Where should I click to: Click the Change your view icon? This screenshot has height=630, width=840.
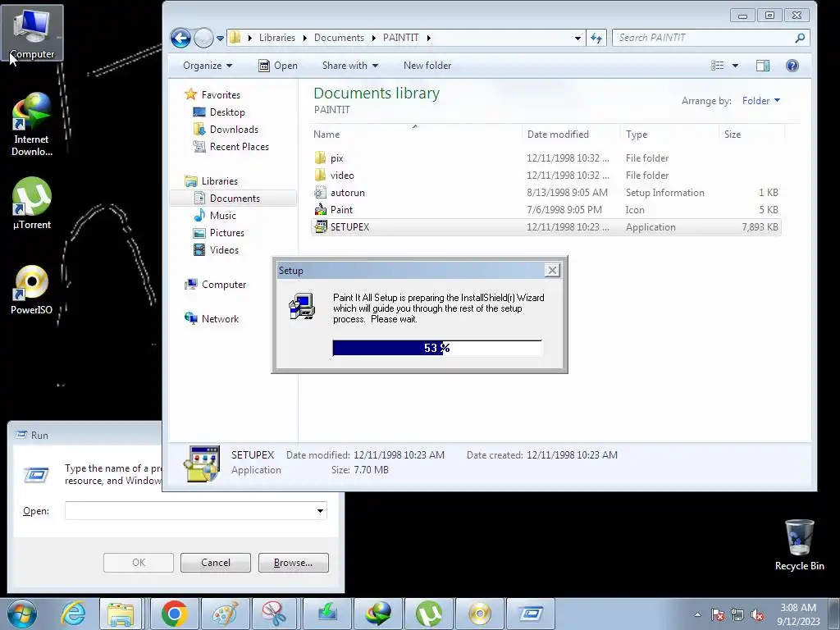tap(717, 66)
